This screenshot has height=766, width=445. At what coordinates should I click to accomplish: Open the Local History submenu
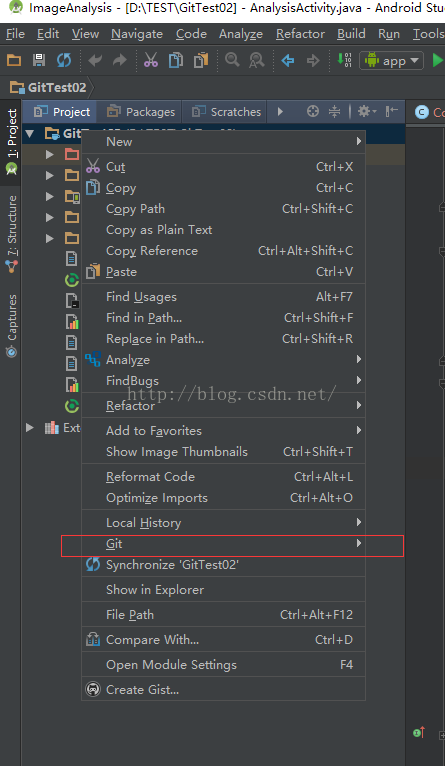223,523
